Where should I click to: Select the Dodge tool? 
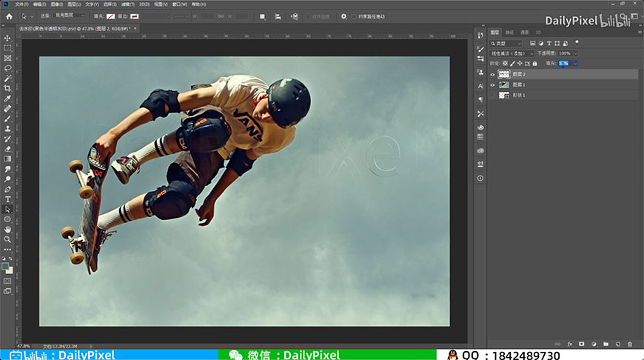pyautogui.click(x=7, y=179)
